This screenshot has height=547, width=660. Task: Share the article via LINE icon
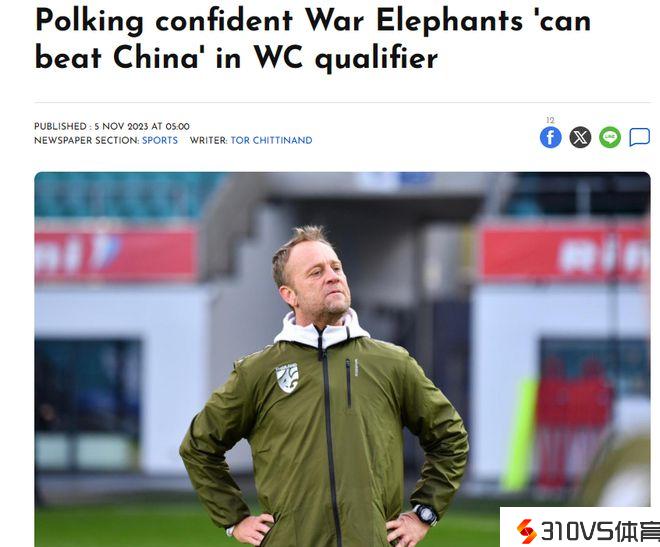point(610,138)
